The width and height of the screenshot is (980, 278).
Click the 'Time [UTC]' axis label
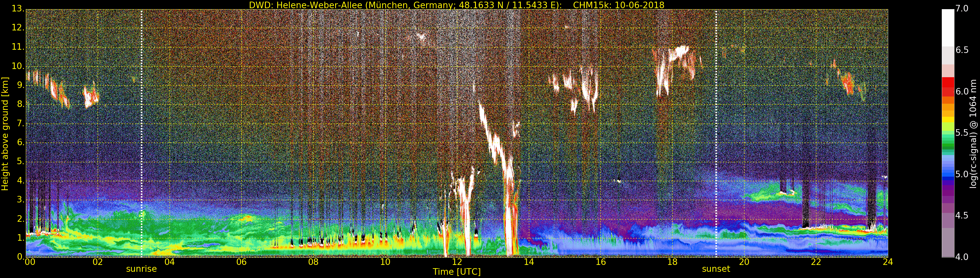point(457,271)
